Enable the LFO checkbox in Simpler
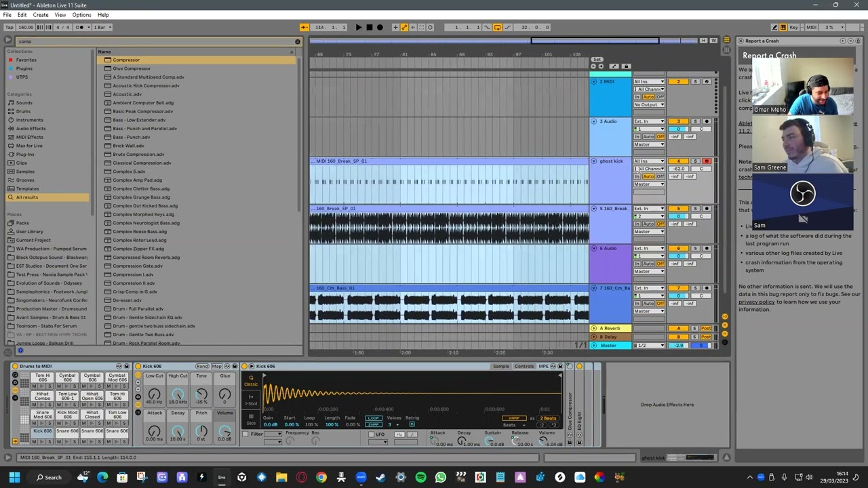This screenshot has height=488, width=868. tap(372, 434)
